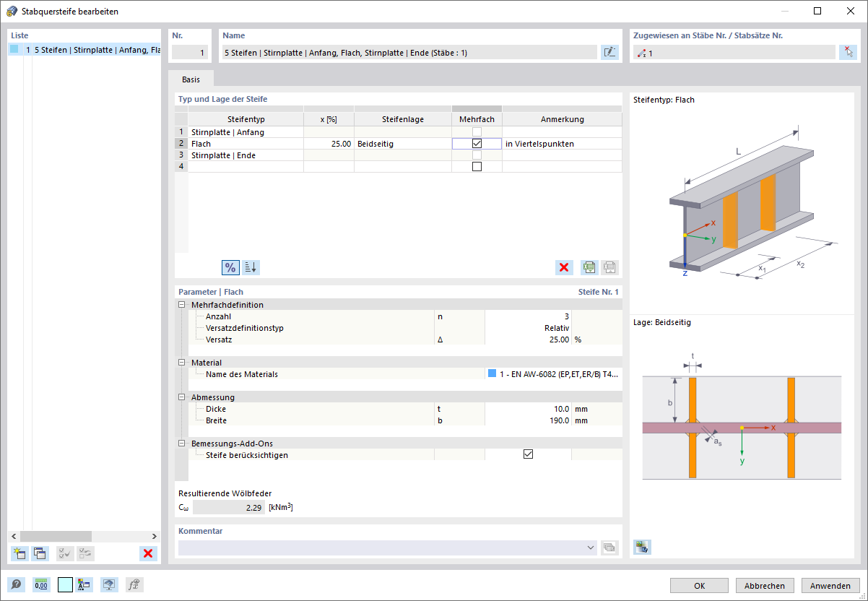Click the pick members icon for assigned members
This screenshot has width=868, height=601.
(x=848, y=52)
